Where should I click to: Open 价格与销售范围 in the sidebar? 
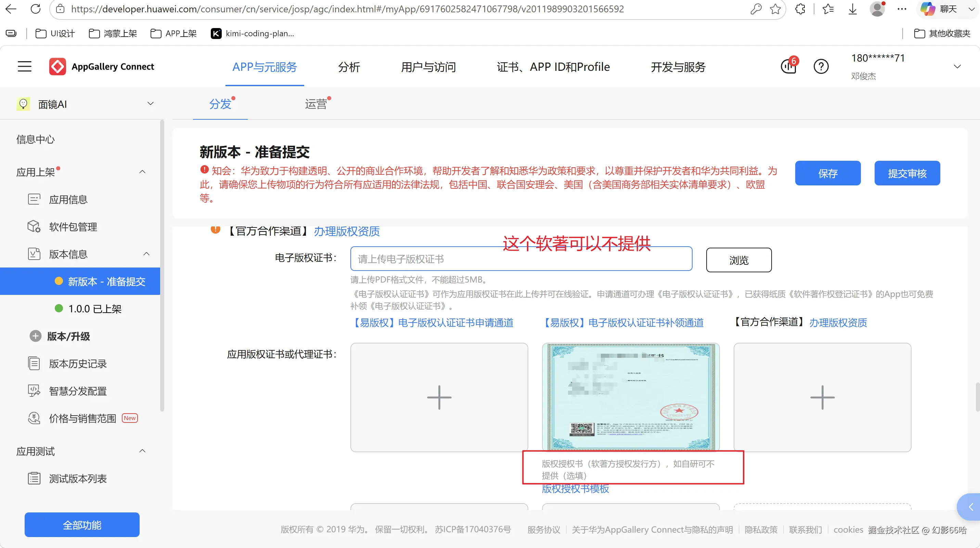tap(82, 418)
